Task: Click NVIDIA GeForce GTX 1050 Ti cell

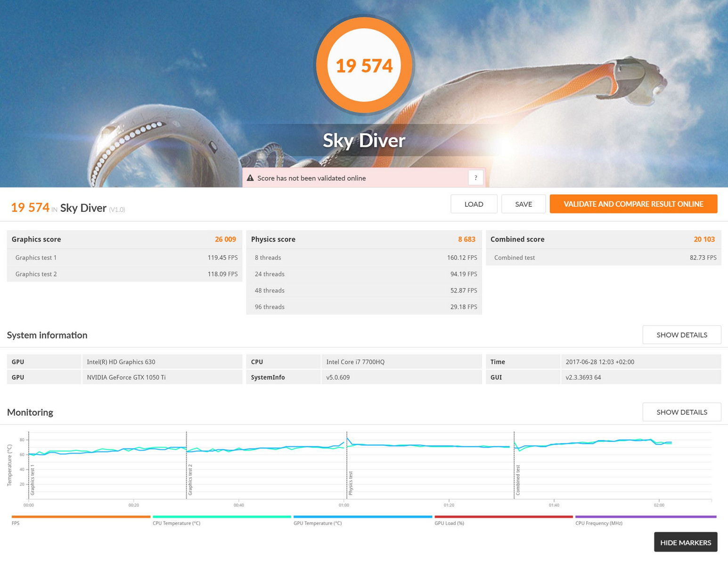Action: 162,377
